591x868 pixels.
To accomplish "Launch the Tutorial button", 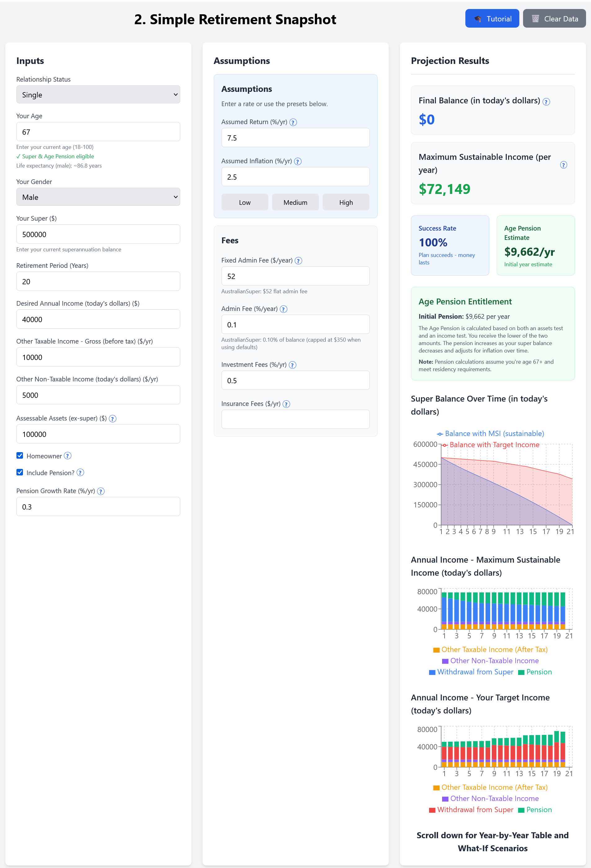I will (492, 19).
